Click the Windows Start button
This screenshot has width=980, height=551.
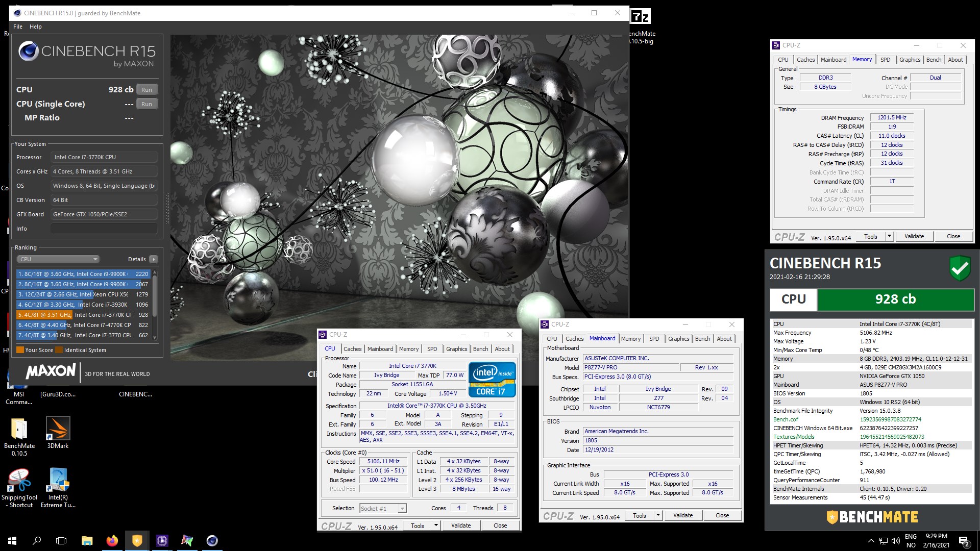pyautogui.click(x=12, y=541)
